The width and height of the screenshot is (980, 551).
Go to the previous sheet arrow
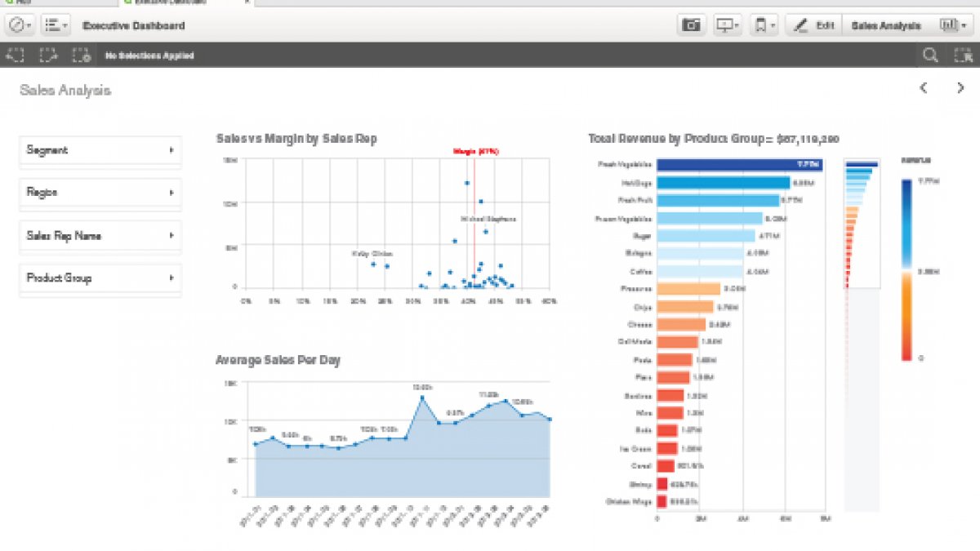(924, 88)
